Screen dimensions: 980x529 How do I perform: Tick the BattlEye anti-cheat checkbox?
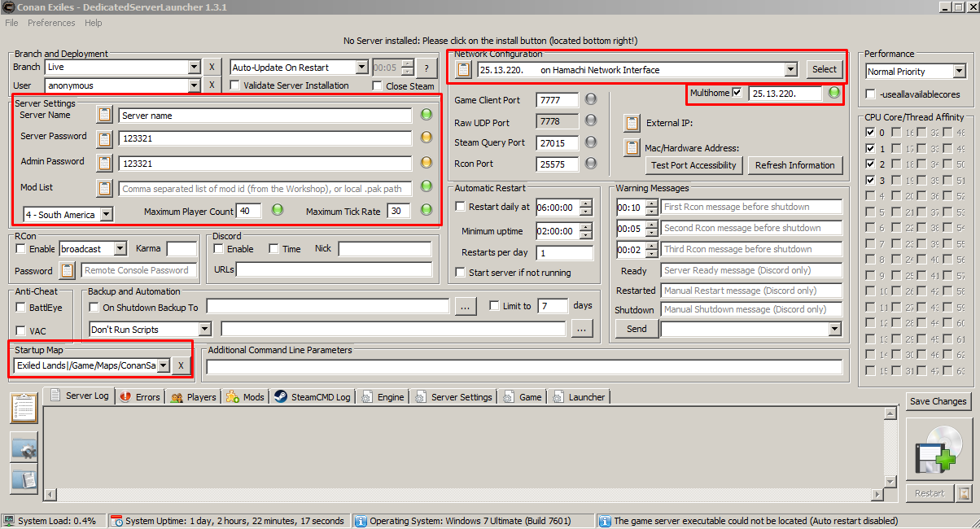[21, 308]
